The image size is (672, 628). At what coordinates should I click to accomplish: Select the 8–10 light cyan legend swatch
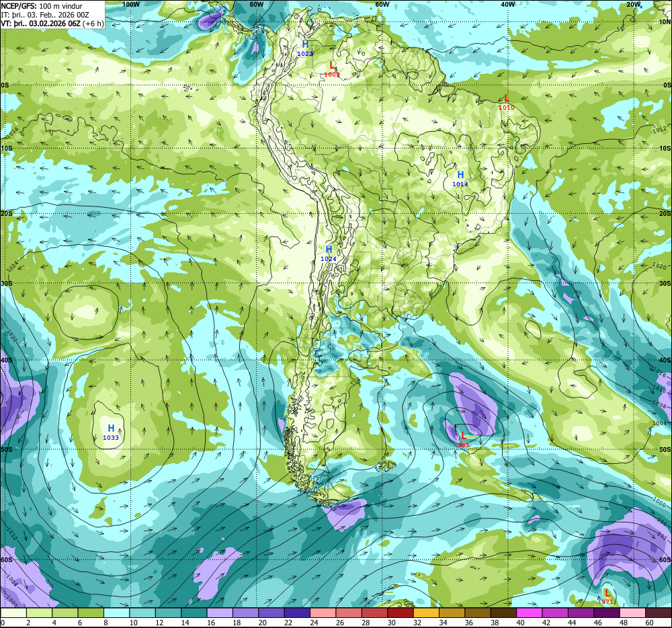(116, 613)
